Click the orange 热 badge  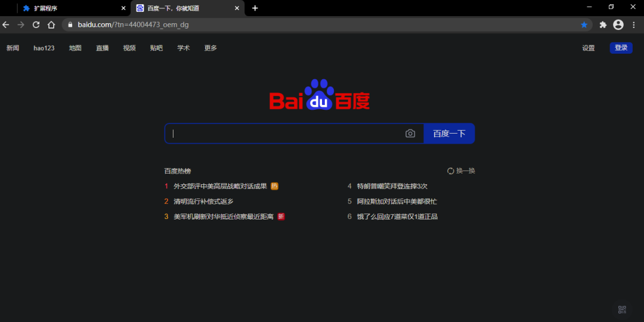(x=274, y=186)
